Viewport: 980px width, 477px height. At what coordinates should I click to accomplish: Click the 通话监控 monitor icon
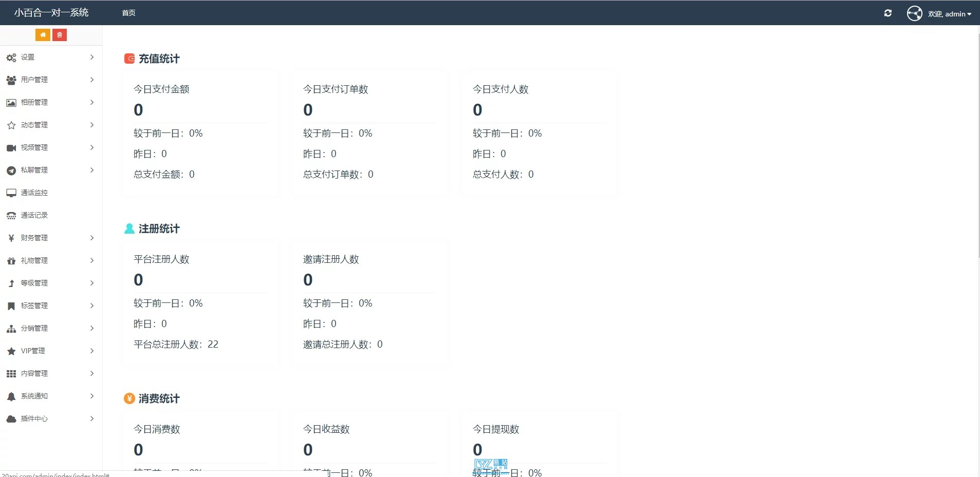11,193
